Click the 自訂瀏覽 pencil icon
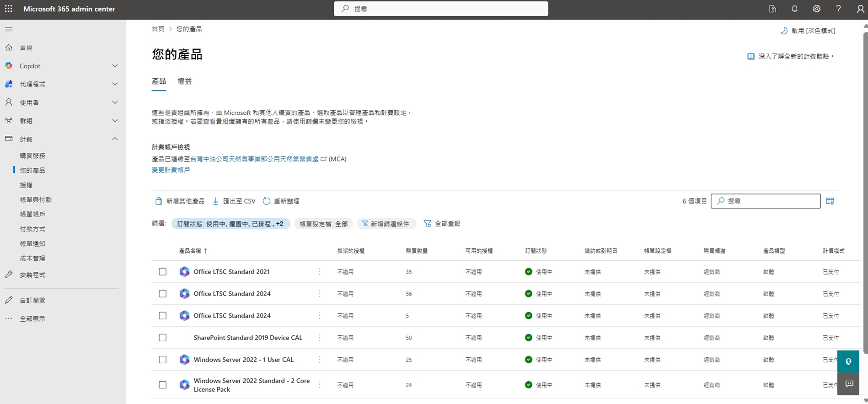 click(x=9, y=300)
